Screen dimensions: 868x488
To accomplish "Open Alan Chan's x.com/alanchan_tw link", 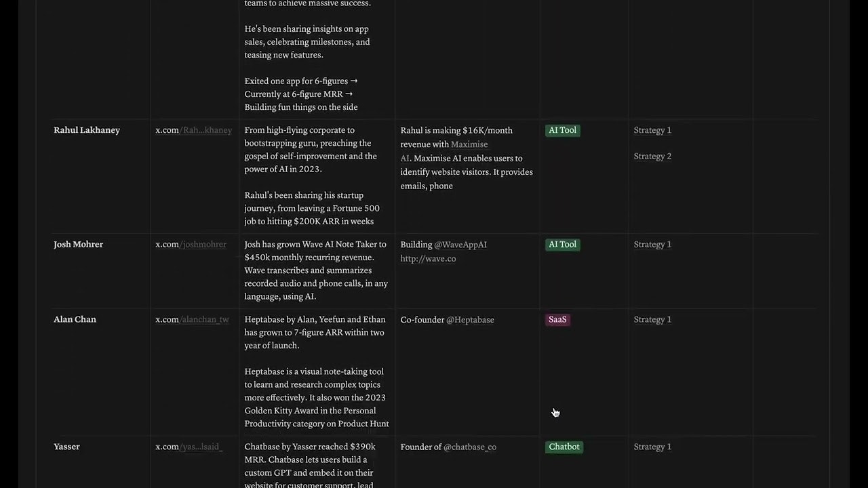I will [x=192, y=319].
